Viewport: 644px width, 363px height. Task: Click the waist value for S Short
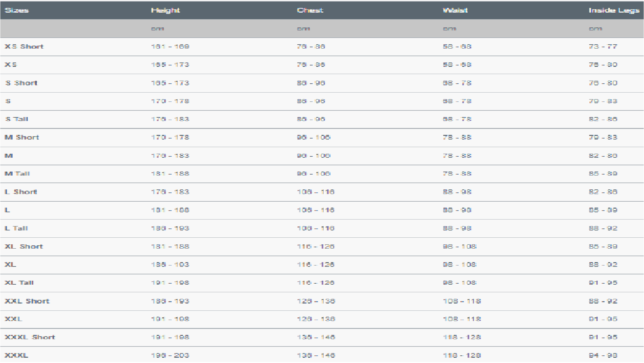(x=457, y=83)
